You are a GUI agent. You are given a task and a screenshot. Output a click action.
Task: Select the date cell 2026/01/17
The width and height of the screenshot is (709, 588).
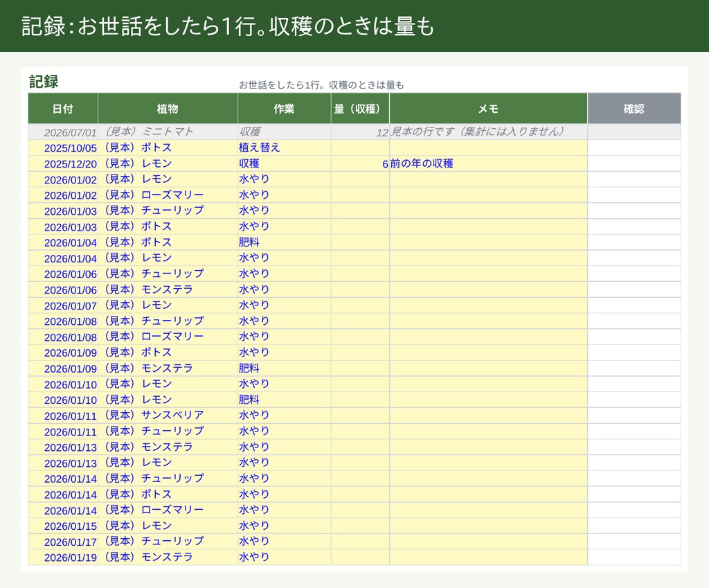pos(63,542)
